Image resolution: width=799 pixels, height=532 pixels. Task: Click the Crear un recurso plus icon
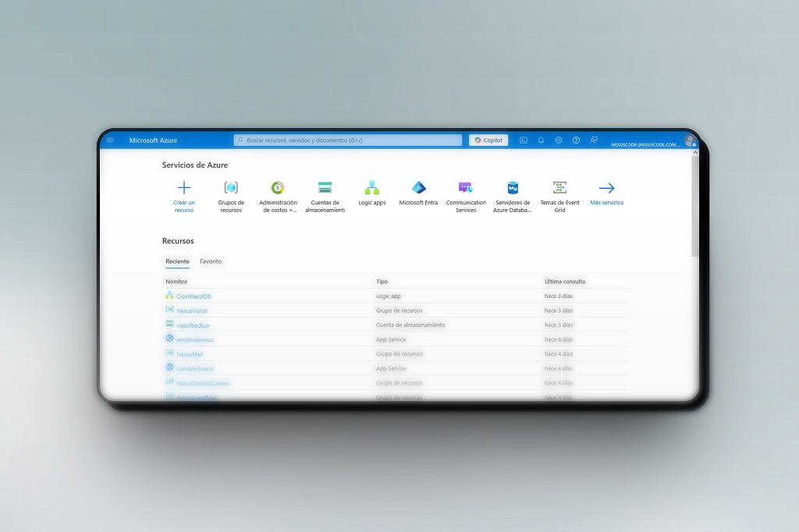(x=184, y=188)
